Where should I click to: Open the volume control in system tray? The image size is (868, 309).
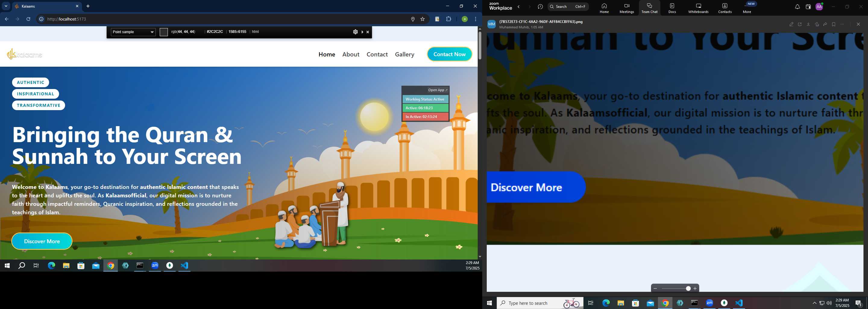(x=829, y=303)
